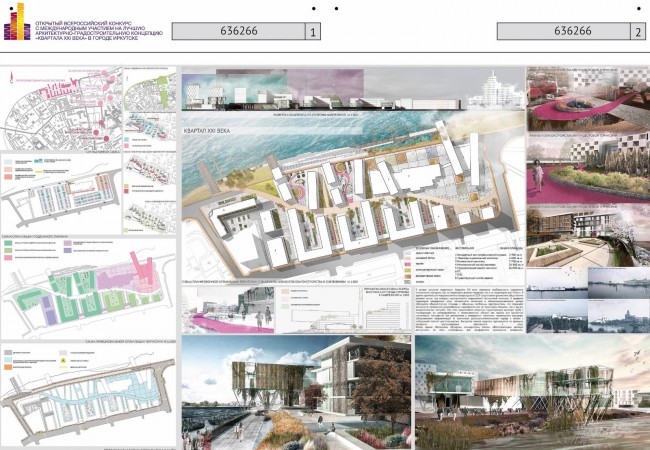Viewport: 650px width, 450px height.
Task: Open the building section drawing
Action: (x=344, y=310)
